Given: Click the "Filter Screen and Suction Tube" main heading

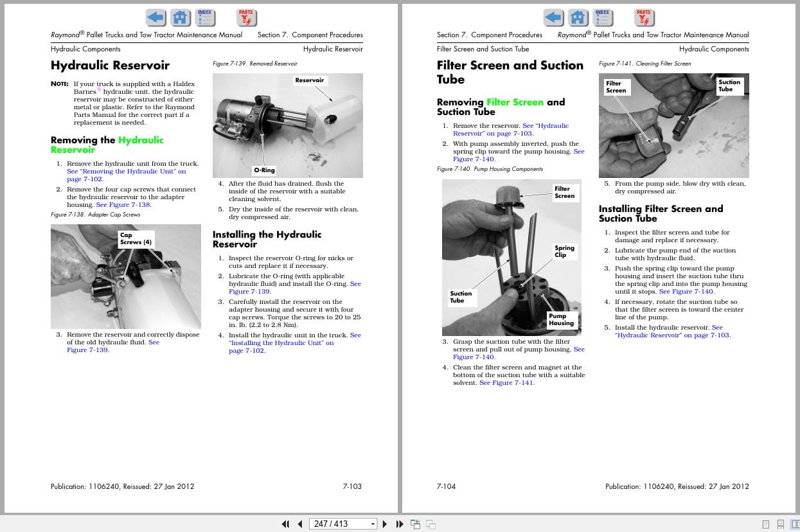Looking at the screenshot, I should pyautogui.click(x=510, y=72).
